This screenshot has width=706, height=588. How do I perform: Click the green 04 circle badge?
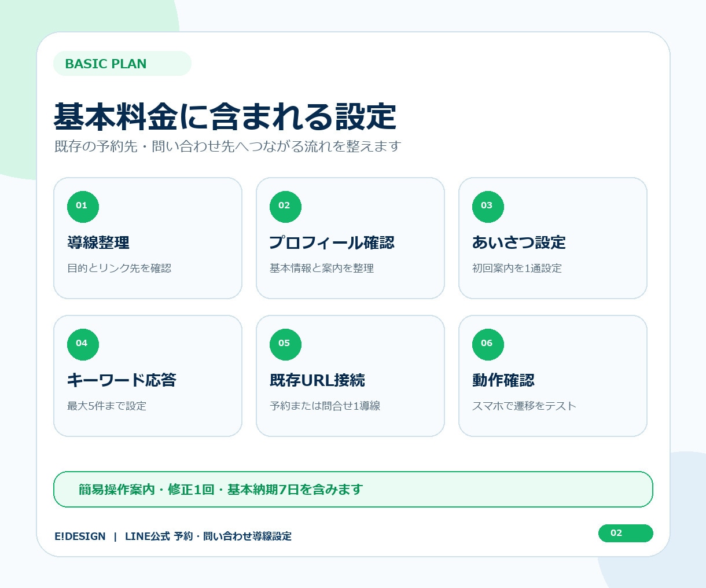[83, 344]
